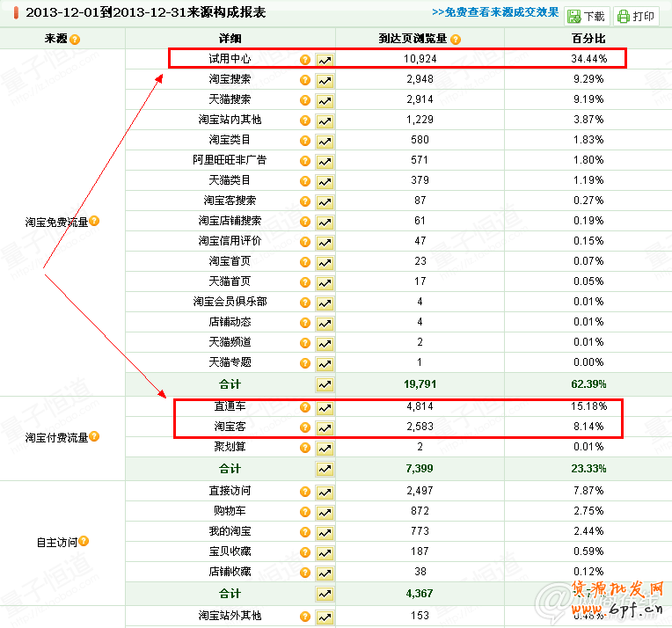Show help tip for 淘宝搜索
Image resolution: width=672 pixels, height=628 pixels.
coord(304,80)
